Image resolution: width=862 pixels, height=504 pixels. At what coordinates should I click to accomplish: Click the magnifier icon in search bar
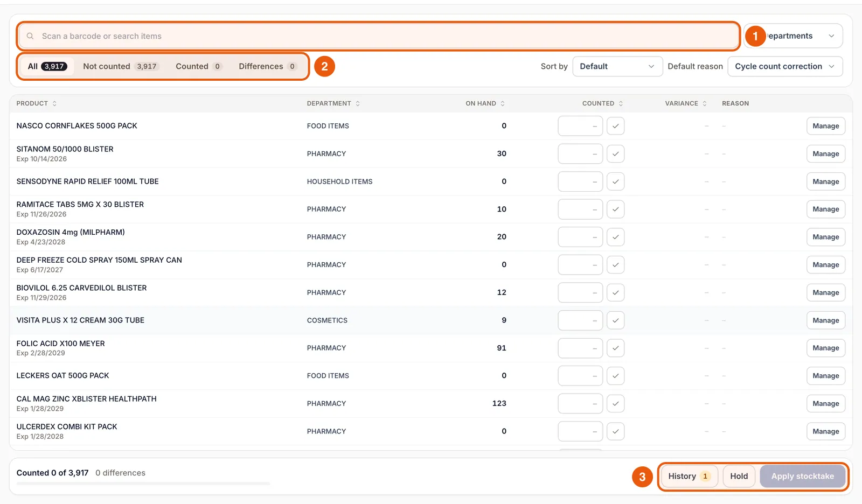tap(30, 36)
